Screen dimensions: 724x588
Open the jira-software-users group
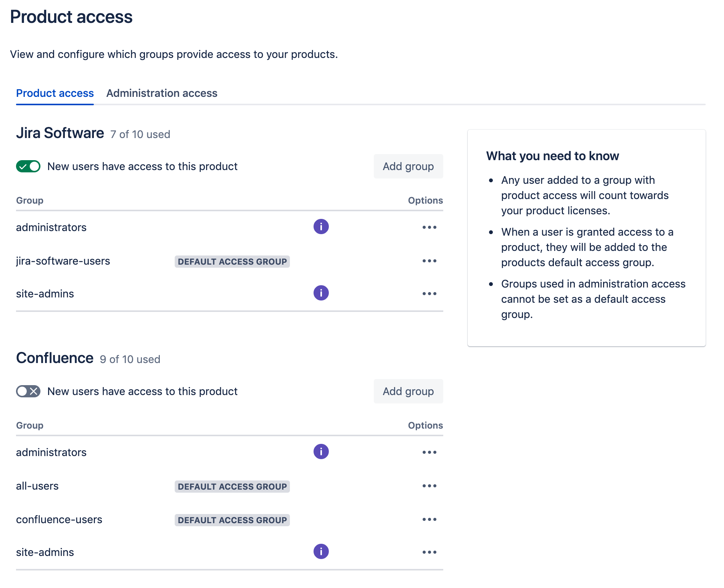(63, 261)
